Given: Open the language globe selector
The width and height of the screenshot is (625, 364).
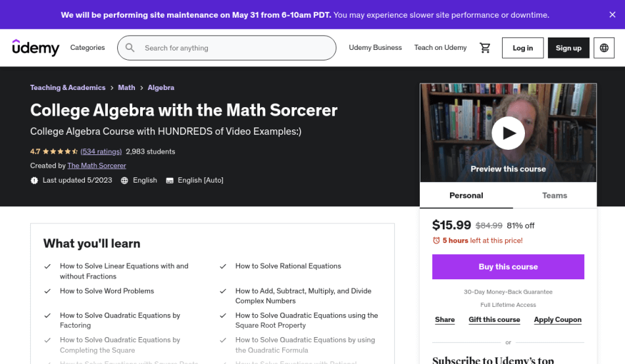Looking at the screenshot, I should (x=604, y=48).
